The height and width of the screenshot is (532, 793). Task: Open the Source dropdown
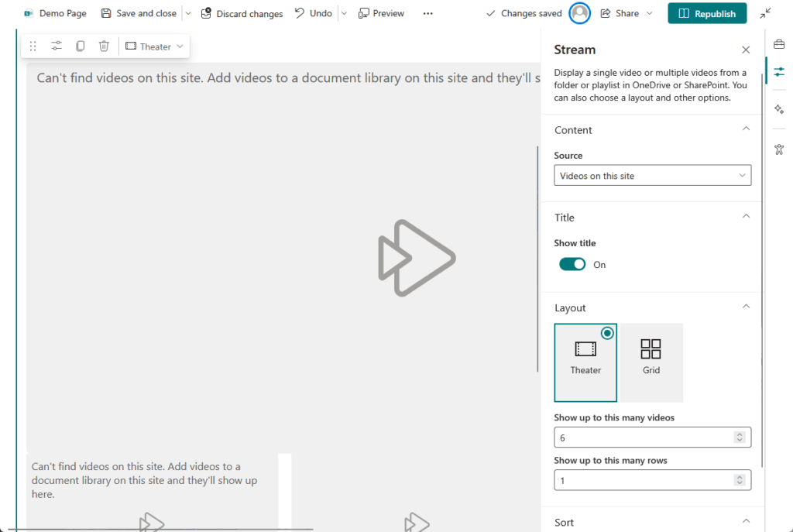coord(652,176)
